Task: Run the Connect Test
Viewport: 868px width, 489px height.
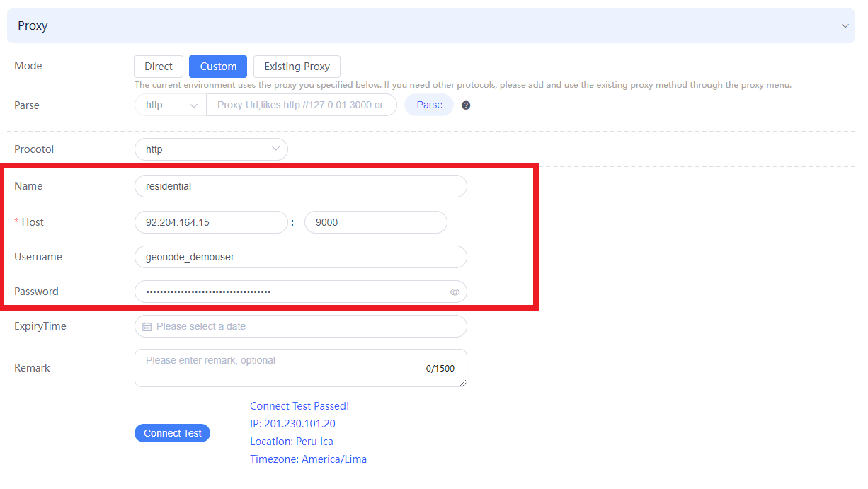Action: 172,432
